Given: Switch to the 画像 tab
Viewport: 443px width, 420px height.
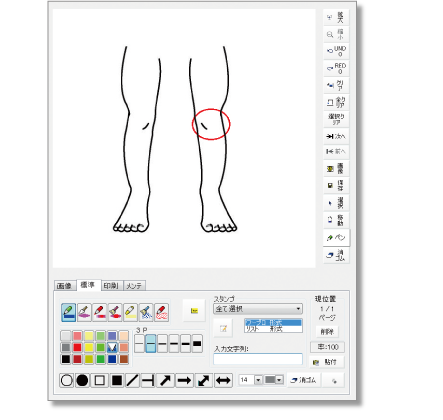Looking at the screenshot, I should [65, 286].
